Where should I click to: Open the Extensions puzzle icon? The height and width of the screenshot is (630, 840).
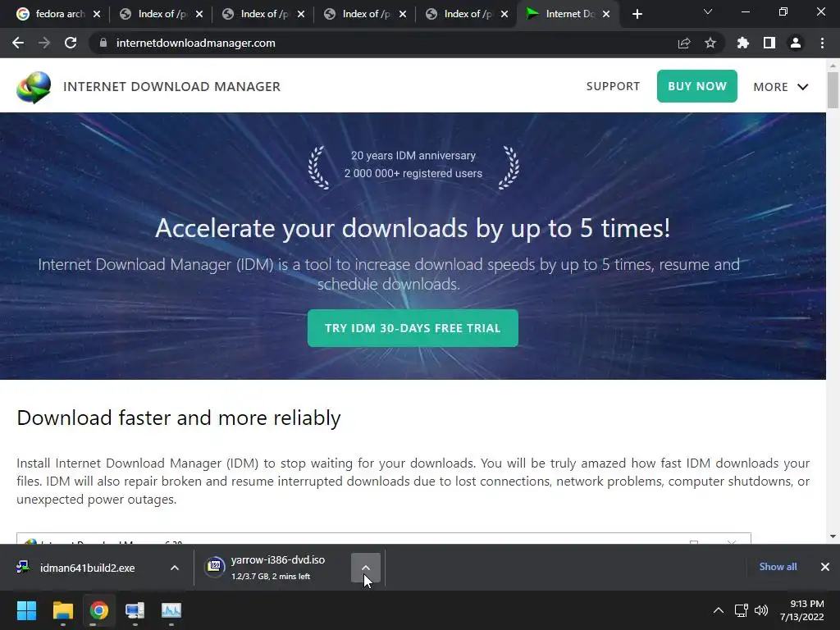click(x=743, y=43)
